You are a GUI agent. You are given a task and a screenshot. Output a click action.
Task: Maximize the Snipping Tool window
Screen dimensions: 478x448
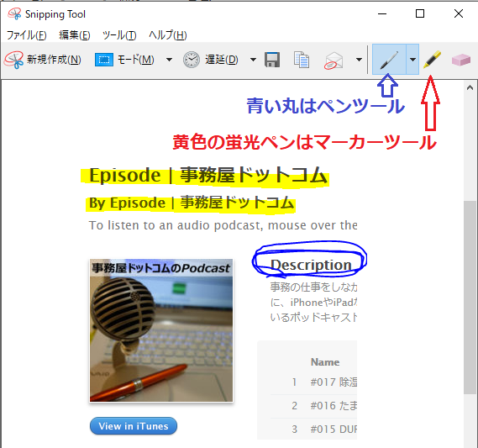[x=420, y=13]
